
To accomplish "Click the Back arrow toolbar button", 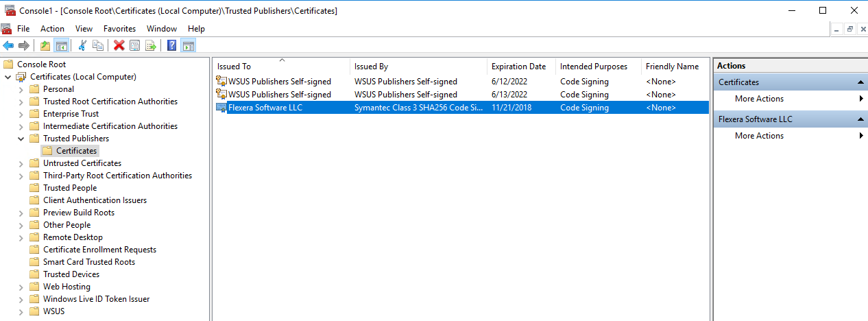I will [x=8, y=45].
